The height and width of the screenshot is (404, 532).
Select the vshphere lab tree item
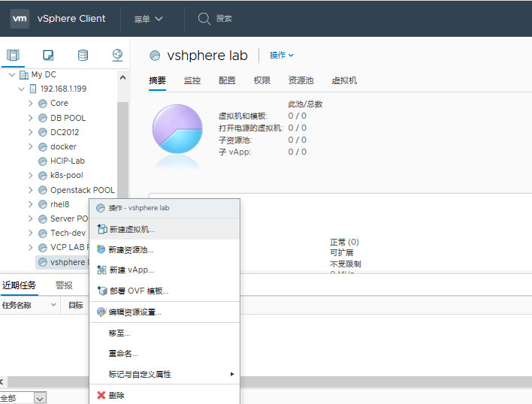(63, 262)
